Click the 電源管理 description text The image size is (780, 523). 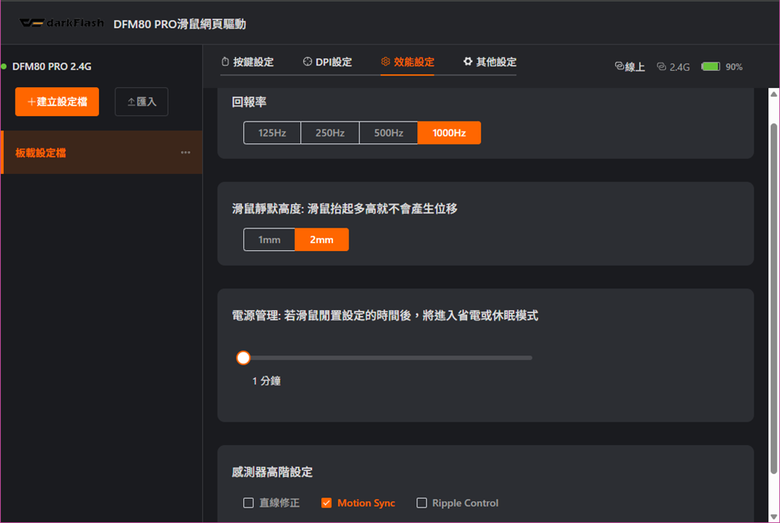(x=385, y=315)
